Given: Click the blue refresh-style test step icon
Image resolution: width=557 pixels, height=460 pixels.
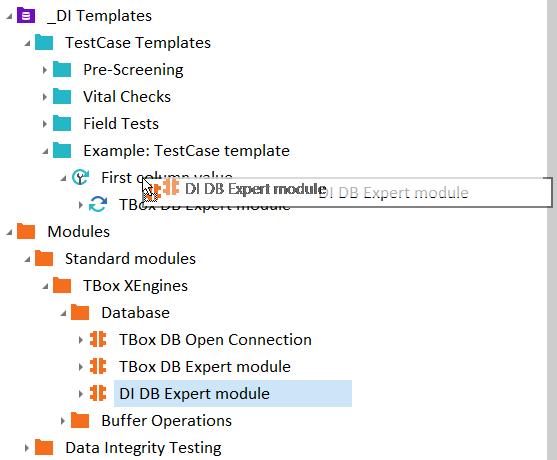Looking at the screenshot, I should (x=98, y=204).
